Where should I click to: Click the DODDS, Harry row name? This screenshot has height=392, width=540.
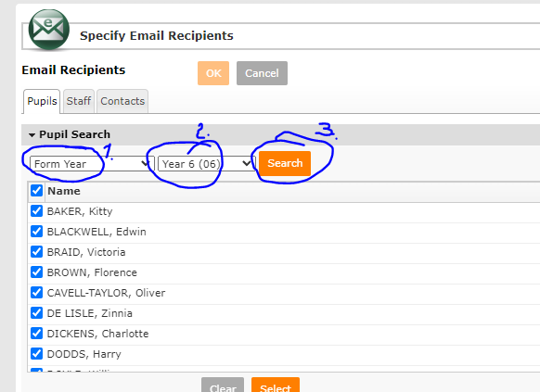[x=84, y=354]
